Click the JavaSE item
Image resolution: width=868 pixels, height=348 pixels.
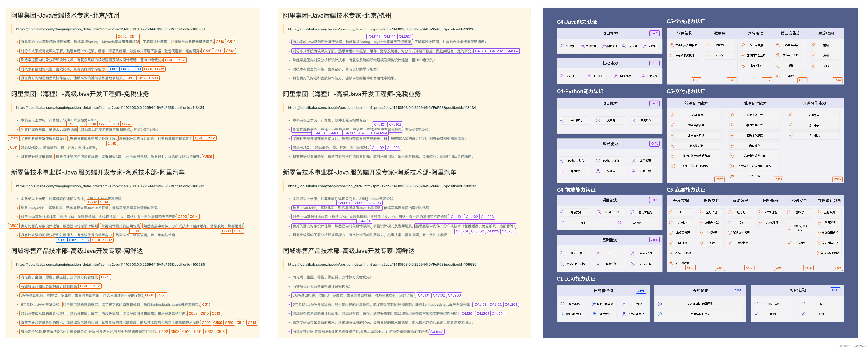[570, 76]
